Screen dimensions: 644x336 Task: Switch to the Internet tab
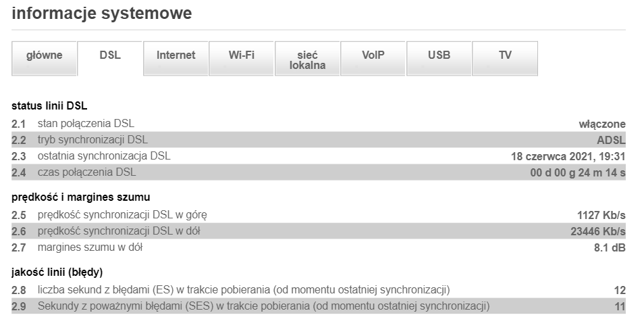tap(176, 56)
